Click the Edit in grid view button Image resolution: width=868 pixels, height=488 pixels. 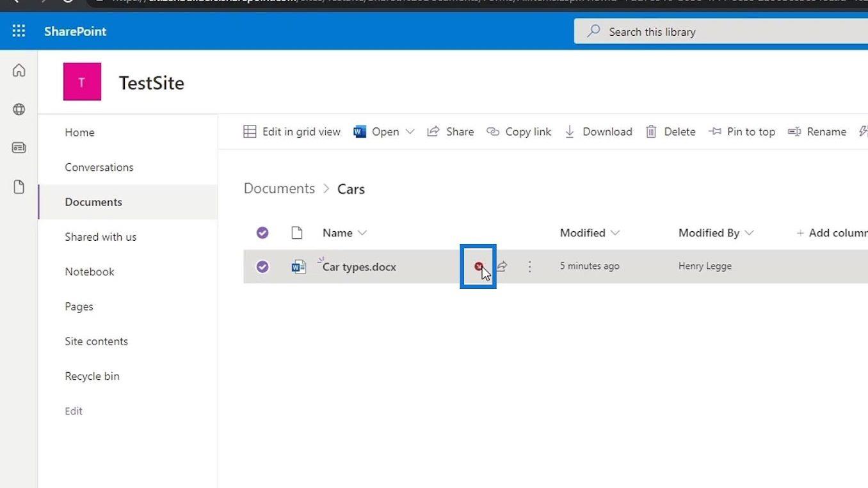coord(292,131)
